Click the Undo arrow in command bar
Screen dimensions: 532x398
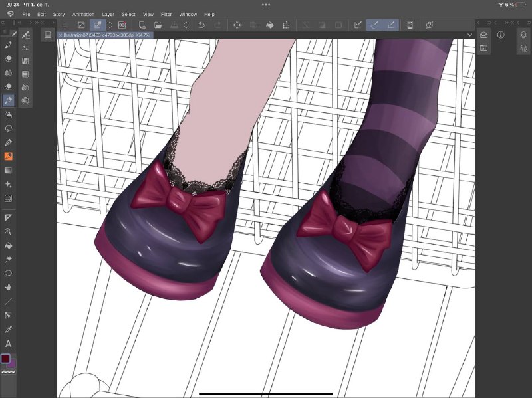coord(201,25)
